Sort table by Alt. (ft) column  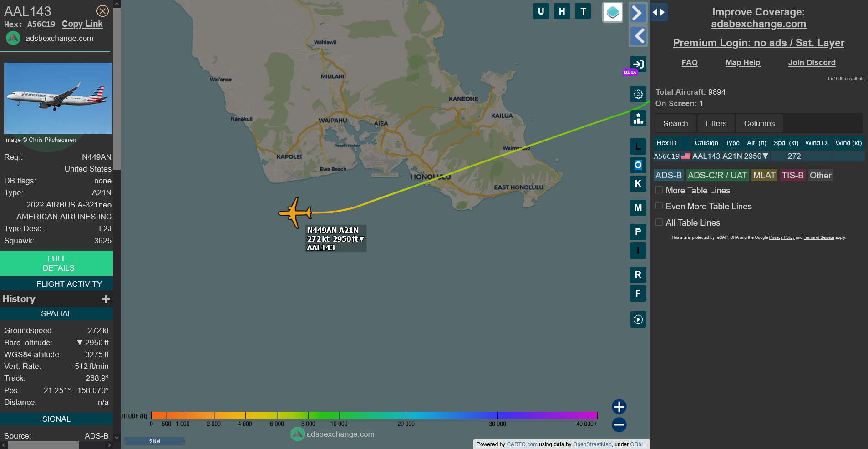756,143
